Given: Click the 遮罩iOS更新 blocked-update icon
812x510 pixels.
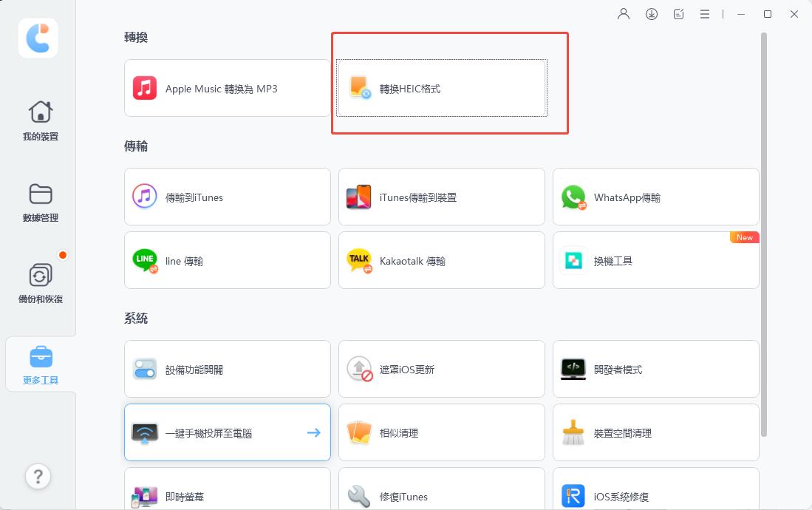Looking at the screenshot, I should 359,369.
